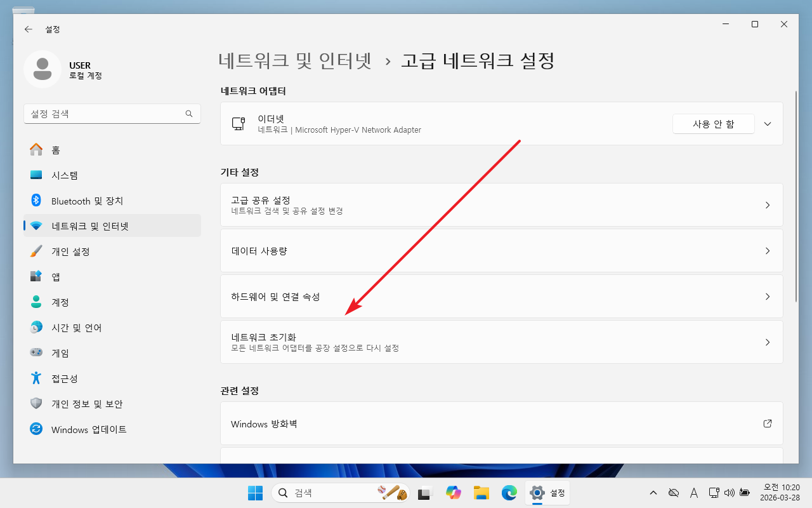This screenshot has height=508, width=812.
Task: Select the 접근성 accessibility icon
Action: [x=36, y=378]
